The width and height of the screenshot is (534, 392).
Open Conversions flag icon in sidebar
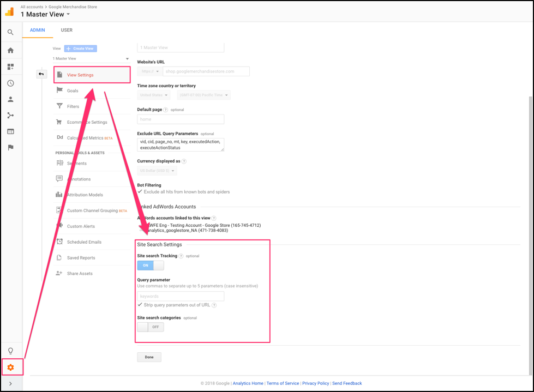(x=10, y=147)
